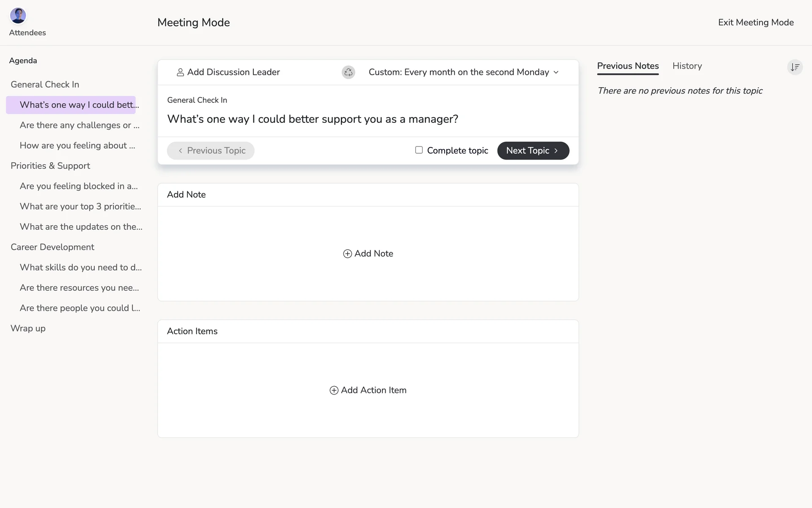Select 'How are you feeling about' topic
The width and height of the screenshot is (812, 508).
coord(77,146)
